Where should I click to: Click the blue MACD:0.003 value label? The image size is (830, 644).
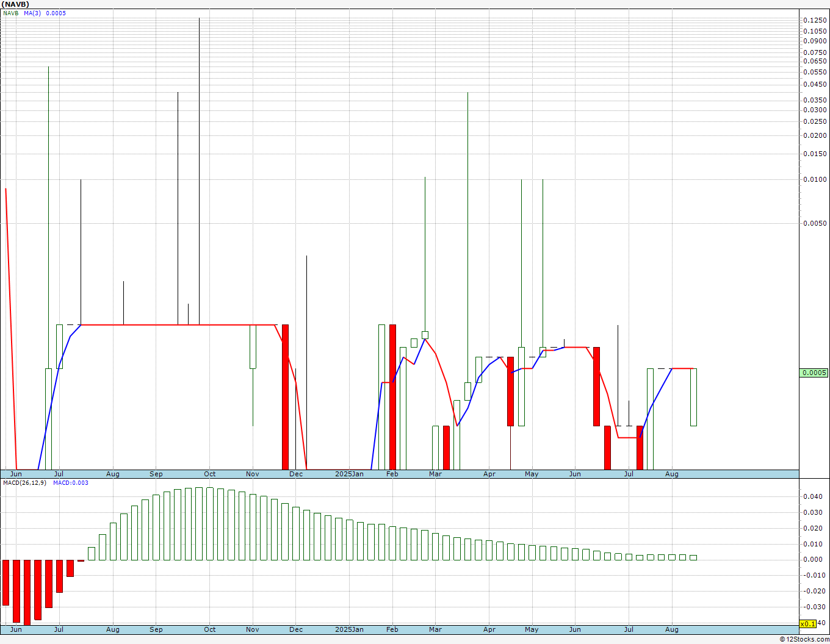coord(71,482)
